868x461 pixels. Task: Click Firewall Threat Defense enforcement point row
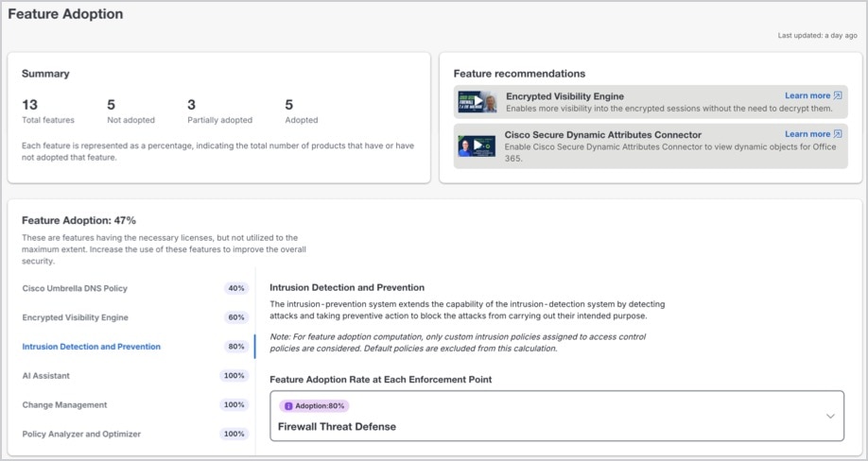tap(557, 417)
